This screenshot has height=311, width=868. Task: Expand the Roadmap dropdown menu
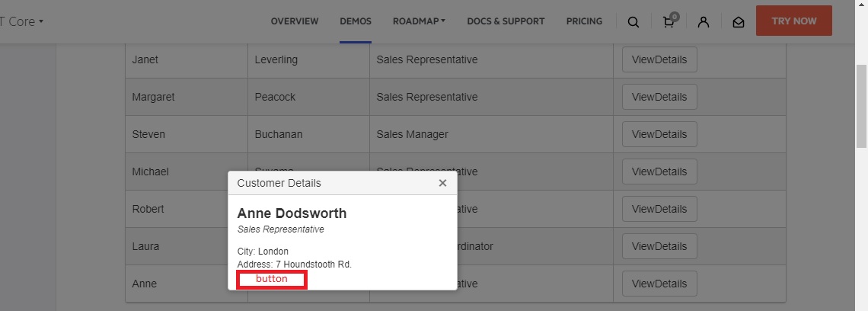click(419, 21)
